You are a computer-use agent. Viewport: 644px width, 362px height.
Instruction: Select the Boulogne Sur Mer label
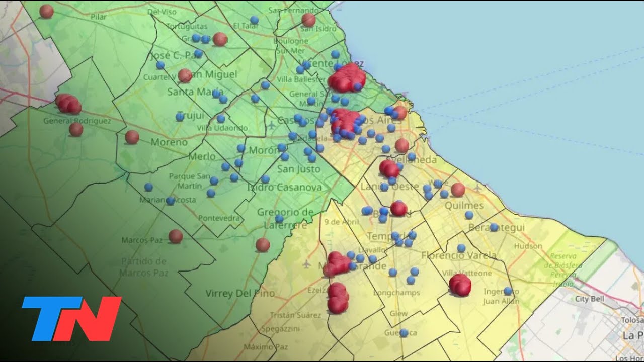pos(291,46)
